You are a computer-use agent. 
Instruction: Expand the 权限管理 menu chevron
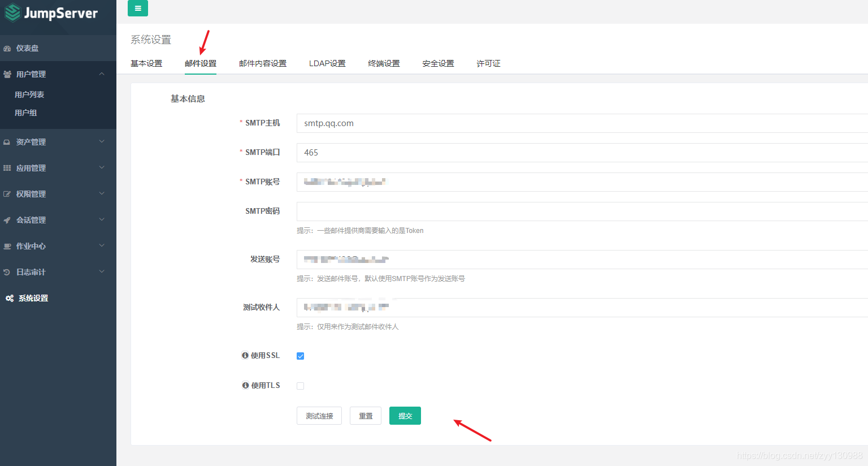pos(102,193)
